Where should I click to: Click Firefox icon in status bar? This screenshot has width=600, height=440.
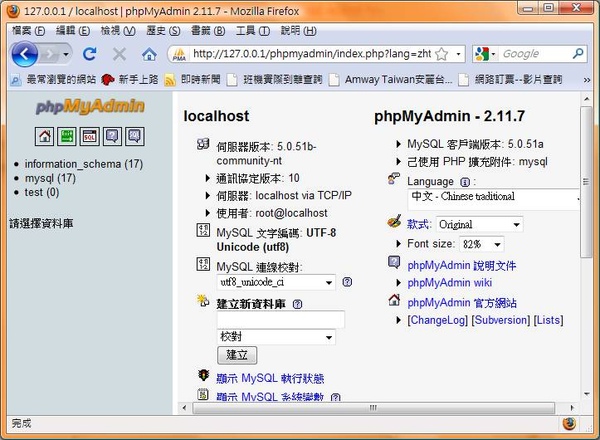pos(569,424)
